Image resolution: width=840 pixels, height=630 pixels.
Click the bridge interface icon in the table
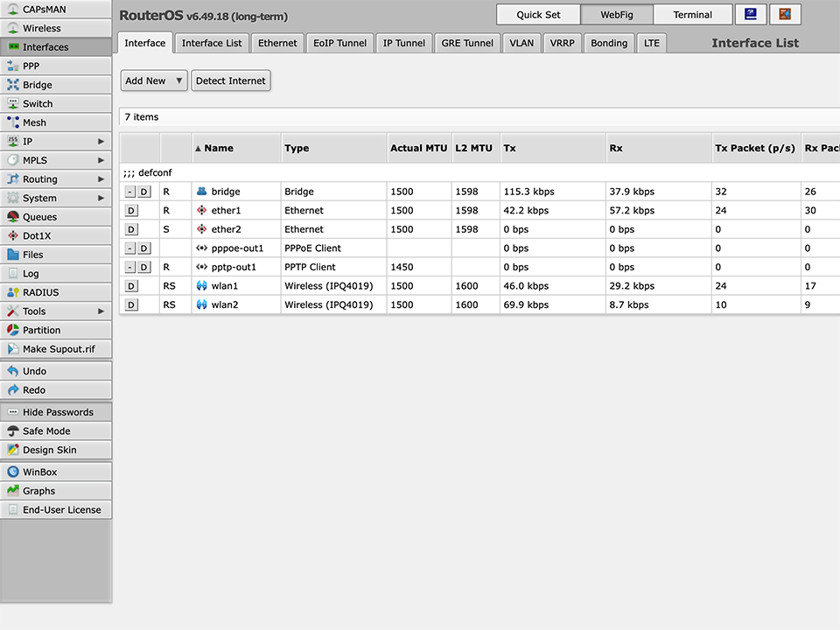click(202, 191)
